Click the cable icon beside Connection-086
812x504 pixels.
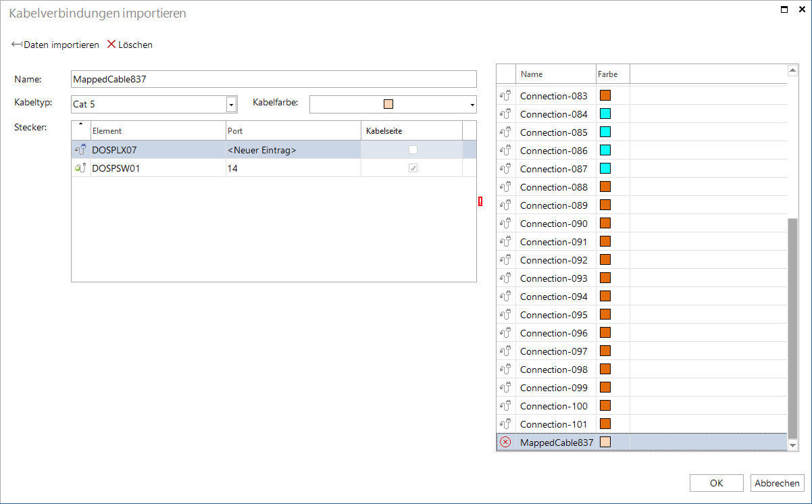coord(505,151)
